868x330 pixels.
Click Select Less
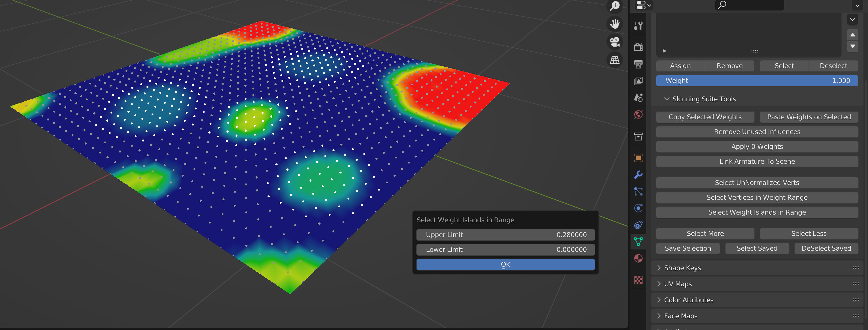[x=809, y=234]
